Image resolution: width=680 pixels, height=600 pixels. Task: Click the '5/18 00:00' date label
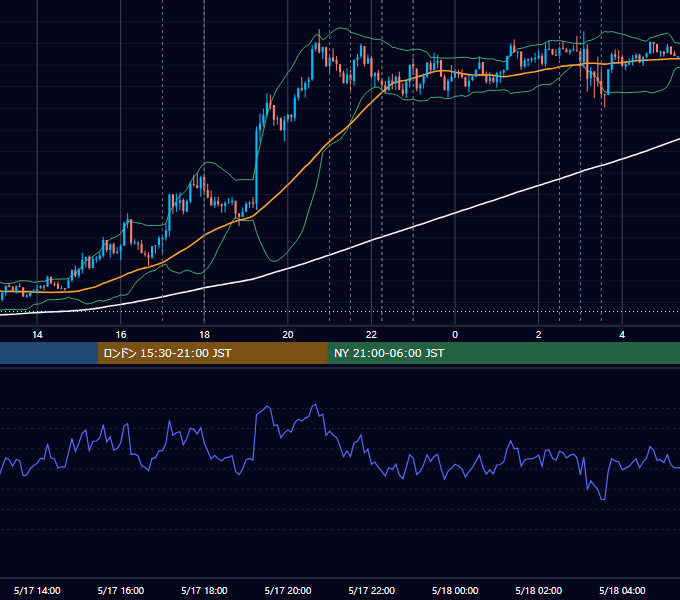(x=455, y=590)
